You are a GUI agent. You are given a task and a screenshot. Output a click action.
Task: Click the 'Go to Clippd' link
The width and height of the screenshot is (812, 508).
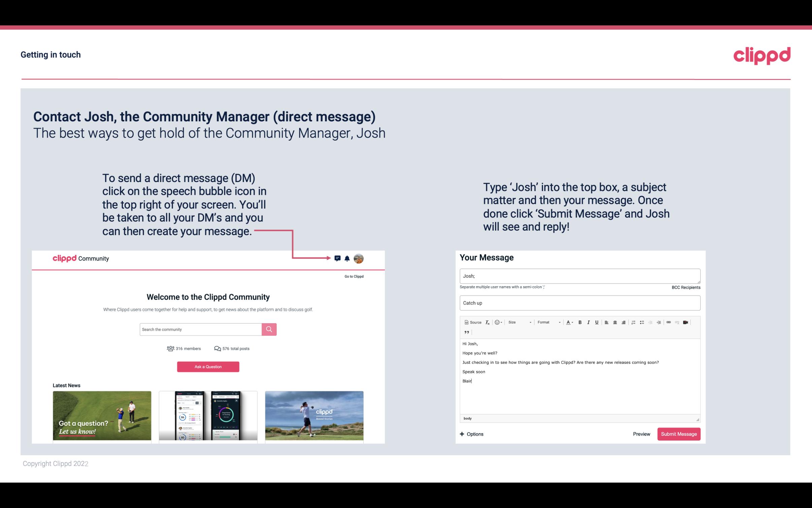coord(353,276)
